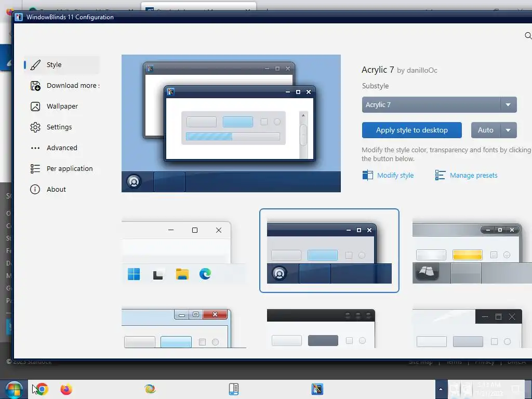Click the Advanced three-dots icon
This screenshot has height=399, width=532.
[x=35, y=148]
